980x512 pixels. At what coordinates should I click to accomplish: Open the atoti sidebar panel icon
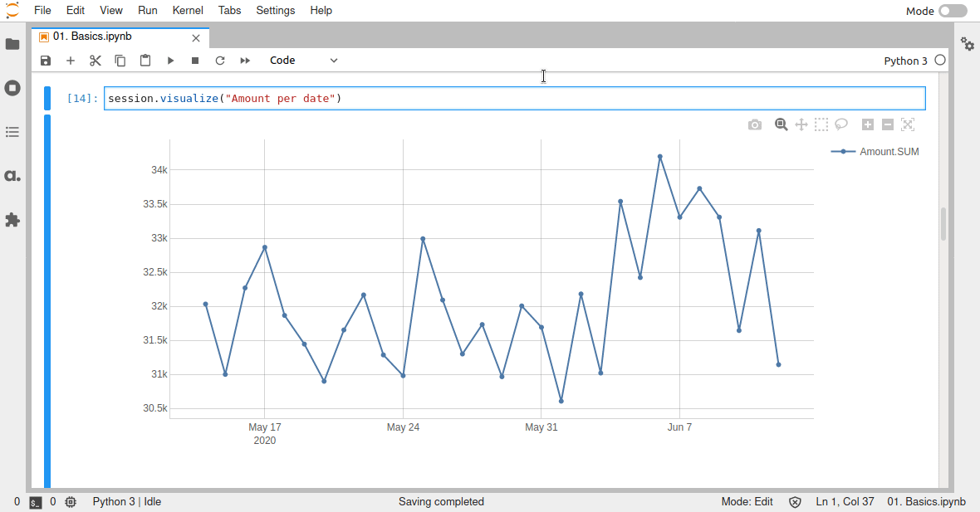[x=12, y=176]
